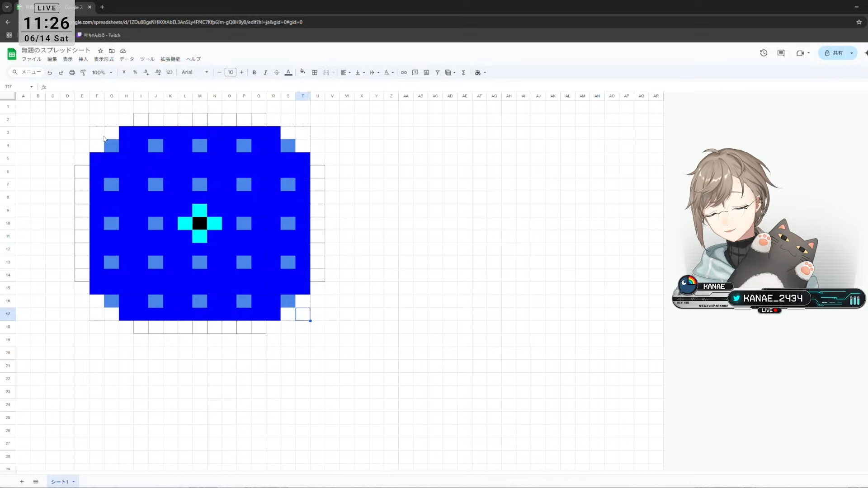Image resolution: width=868 pixels, height=488 pixels.
Task: Print the spreadsheet
Action: click(72, 72)
